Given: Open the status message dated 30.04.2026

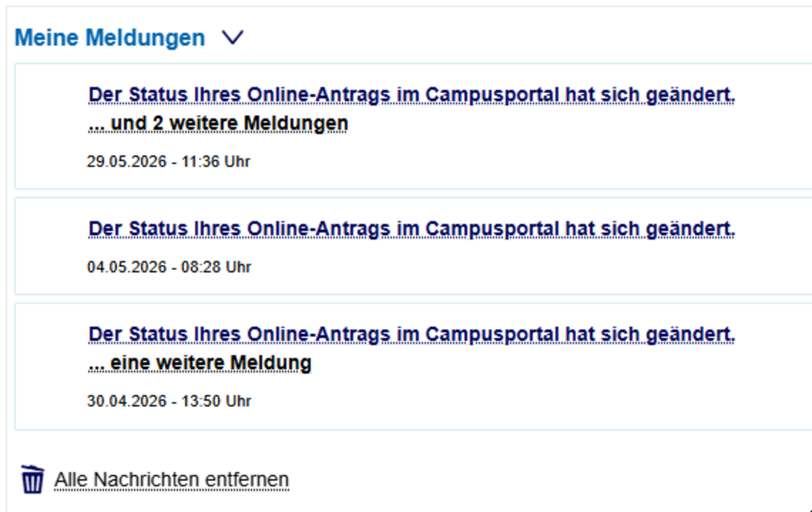Looking at the screenshot, I should click(x=411, y=335).
